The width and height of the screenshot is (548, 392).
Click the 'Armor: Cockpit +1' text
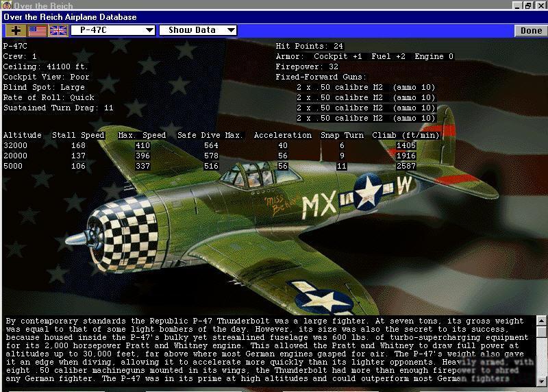pos(319,56)
